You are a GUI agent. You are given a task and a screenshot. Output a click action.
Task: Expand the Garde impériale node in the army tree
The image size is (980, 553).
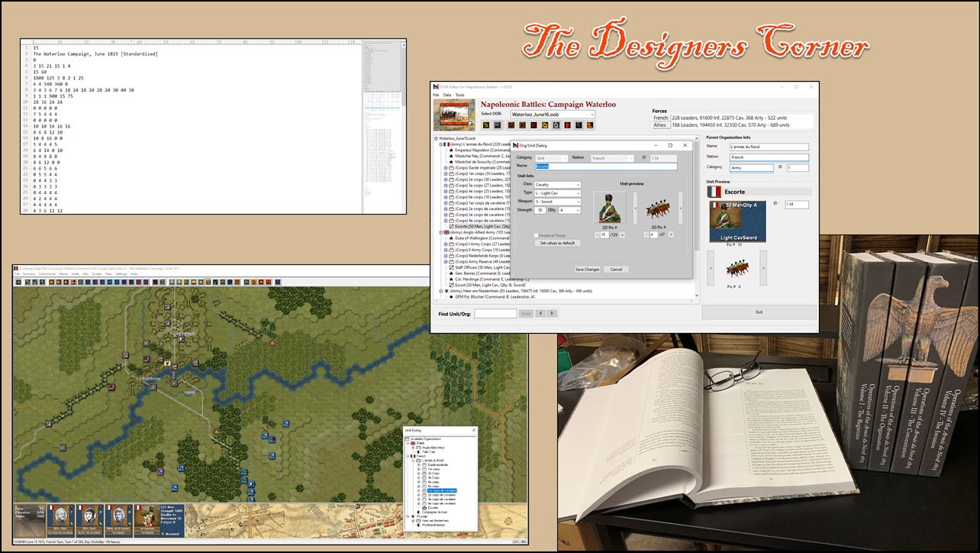(444, 169)
